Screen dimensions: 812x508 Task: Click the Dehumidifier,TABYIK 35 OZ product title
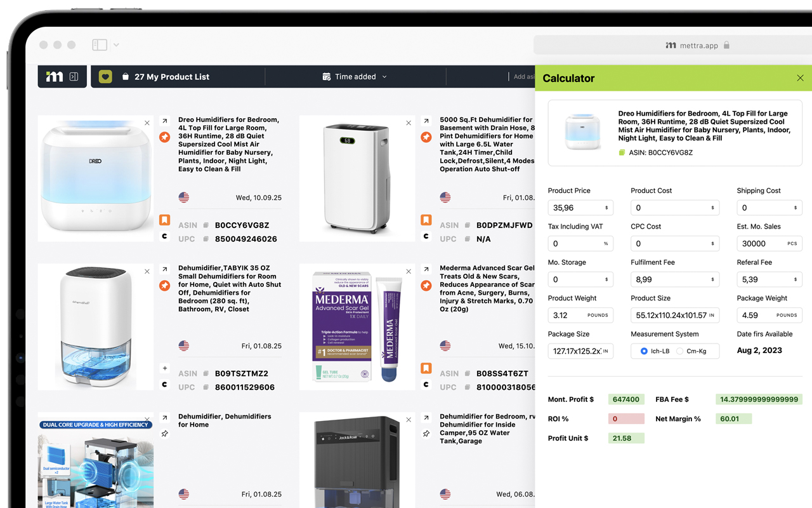point(230,289)
